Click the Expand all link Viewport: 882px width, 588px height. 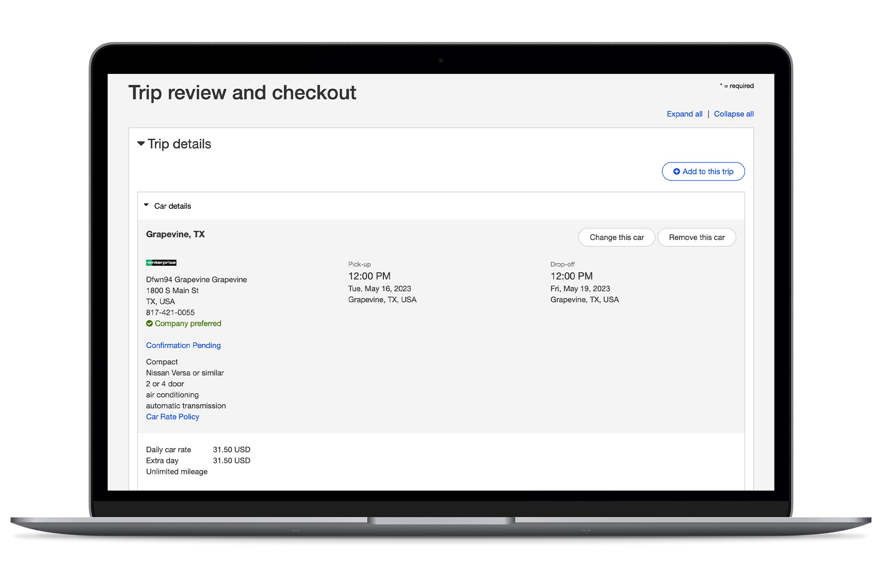[x=684, y=114]
